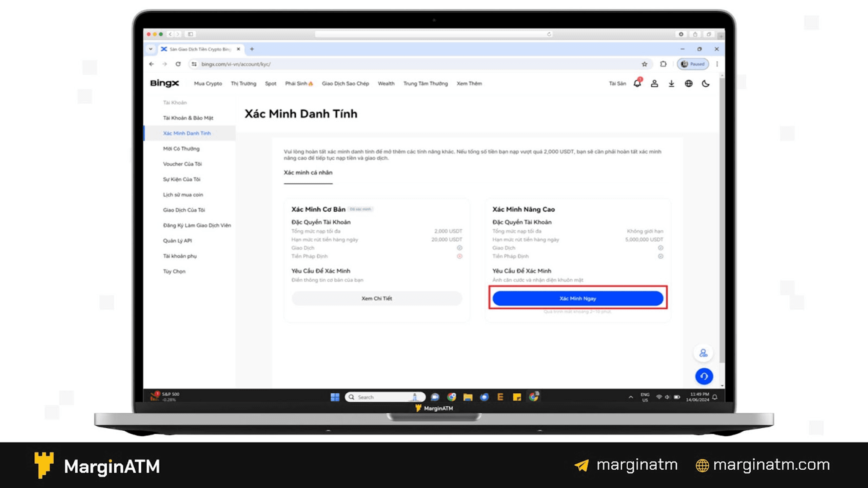Open Spot menu
868x488 pixels.
(271, 83)
